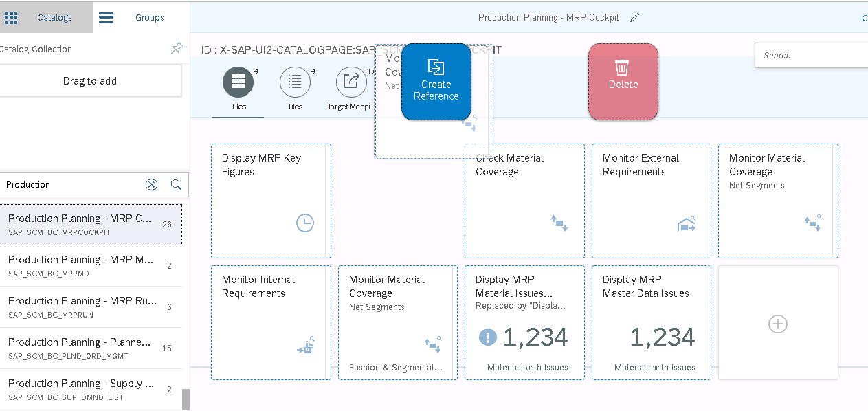Select the Tiles grid view icon
868x411 pixels.
[x=238, y=82]
